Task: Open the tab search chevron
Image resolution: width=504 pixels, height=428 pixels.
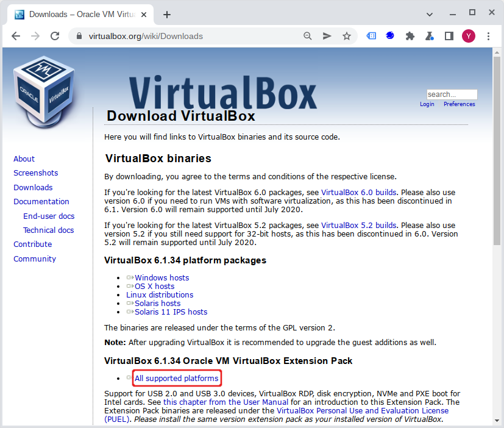Action: pyautogui.click(x=430, y=15)
